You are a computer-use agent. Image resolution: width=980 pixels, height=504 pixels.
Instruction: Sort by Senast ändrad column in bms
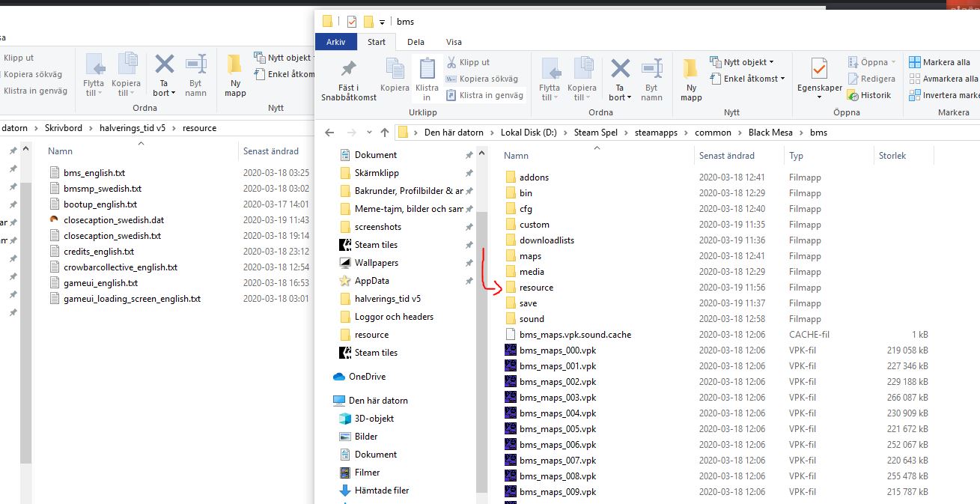pyautogui.click(x=726, y=156)
